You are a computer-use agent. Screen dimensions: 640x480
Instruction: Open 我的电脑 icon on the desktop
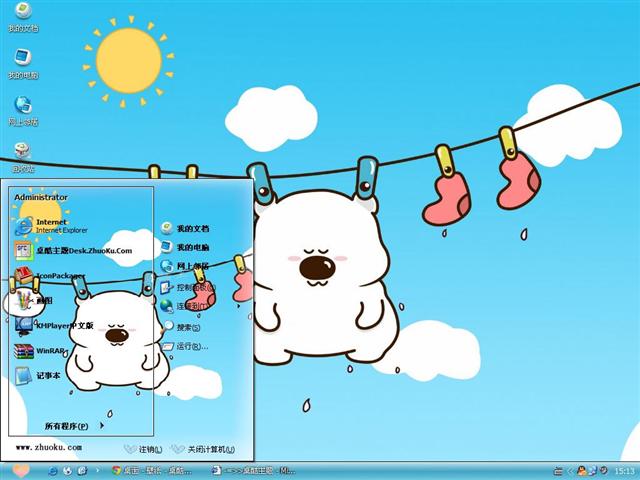23,64
